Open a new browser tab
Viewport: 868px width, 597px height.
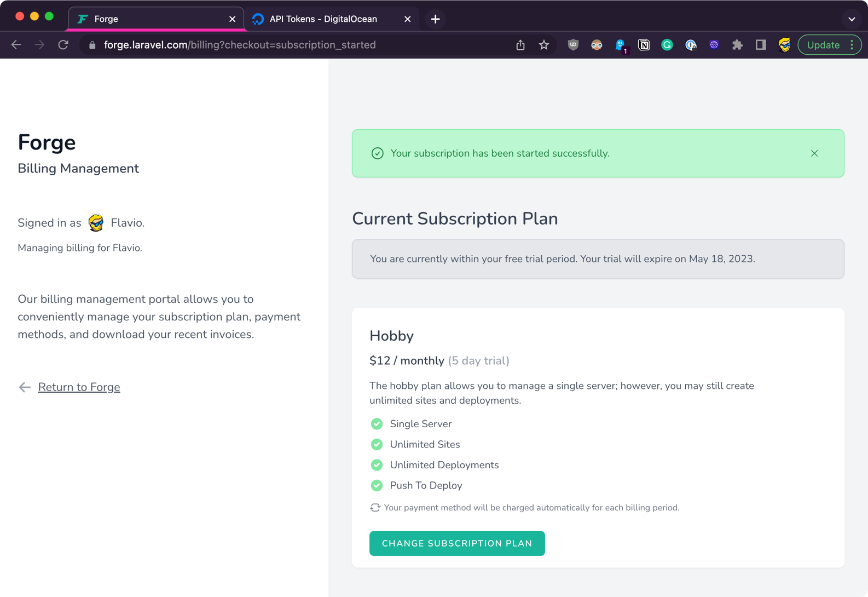pyautogui.click(x=435, y=19)
